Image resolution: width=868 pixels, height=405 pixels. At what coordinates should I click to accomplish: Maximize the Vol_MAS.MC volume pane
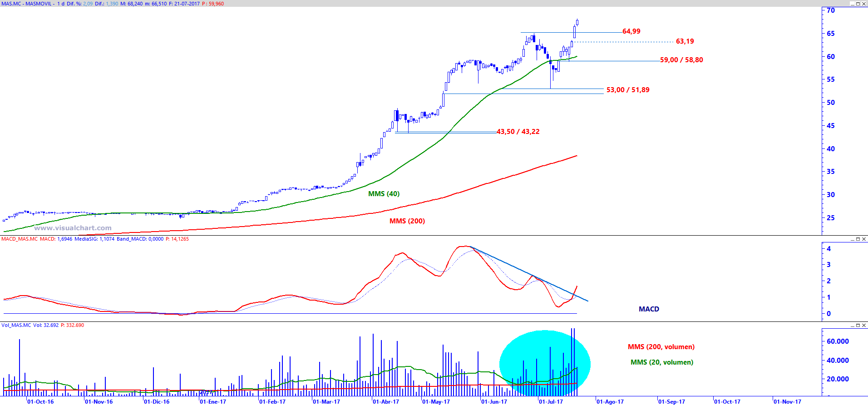tap(858, 325)
